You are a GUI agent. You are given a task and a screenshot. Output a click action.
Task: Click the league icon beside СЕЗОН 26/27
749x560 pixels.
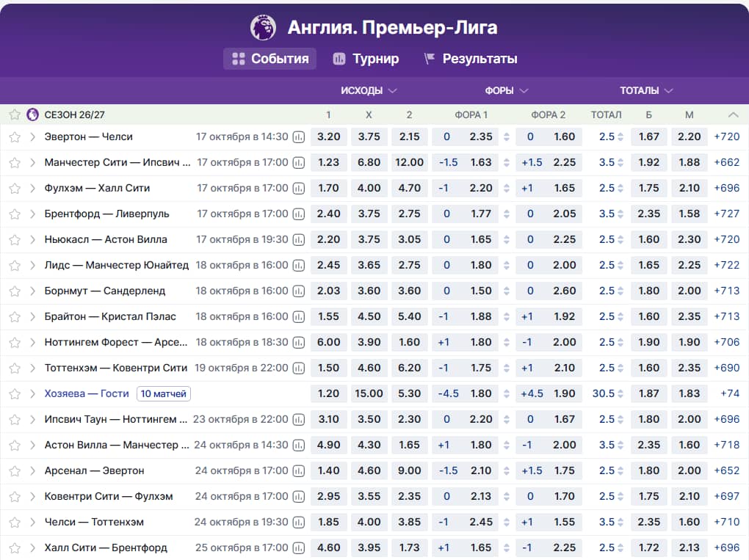click(32, 114)
